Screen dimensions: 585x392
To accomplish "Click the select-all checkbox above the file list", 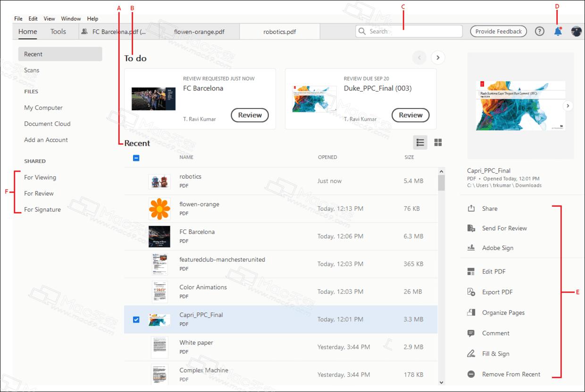I will pos(136,158).
